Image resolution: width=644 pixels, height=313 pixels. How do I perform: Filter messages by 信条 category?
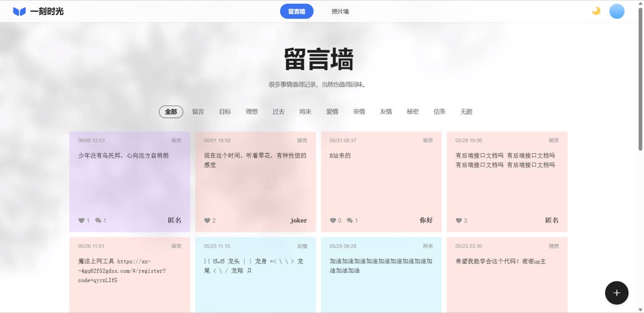tap(439, 112)
